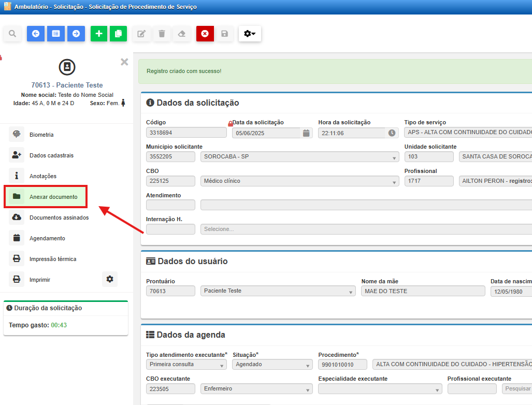532x405 pixels.
Task: Cancel with the red X toolbar button
Action: [205, 34]
